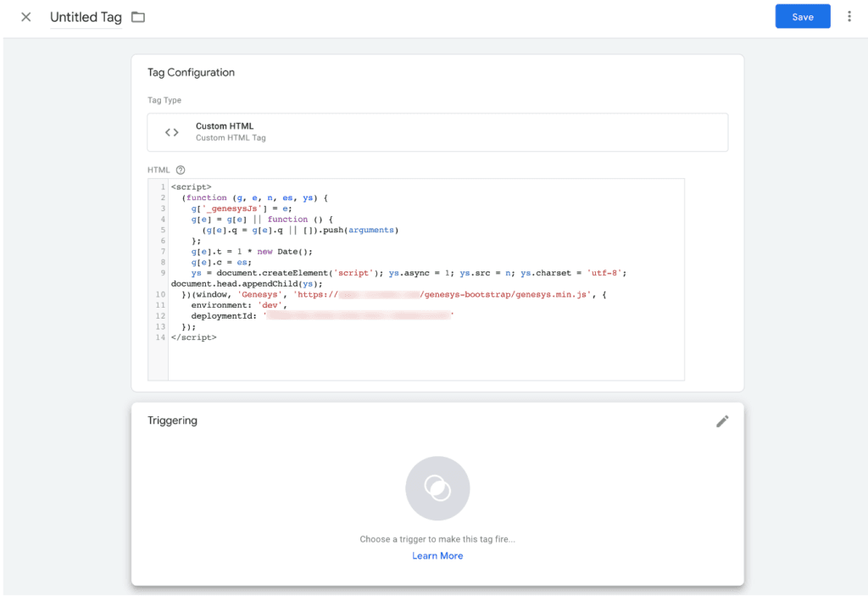Select line 11 containing environment: 'dev'

(x=237, y=304)
